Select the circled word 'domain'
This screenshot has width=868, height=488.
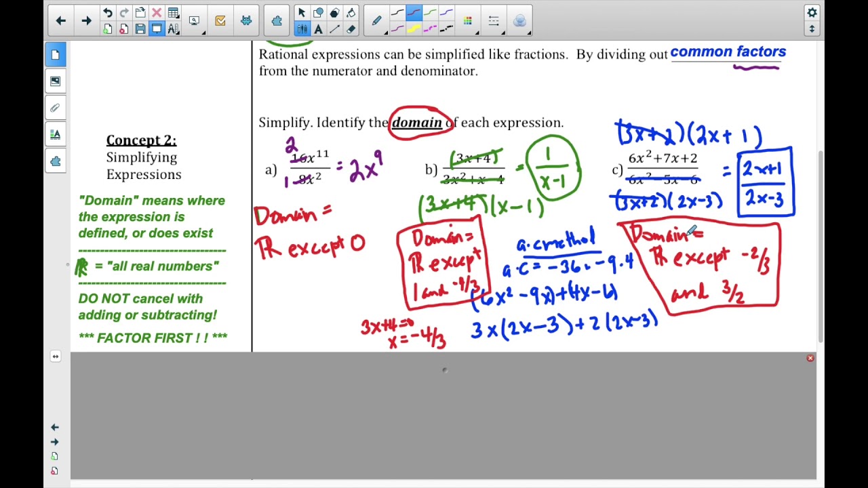417,123
